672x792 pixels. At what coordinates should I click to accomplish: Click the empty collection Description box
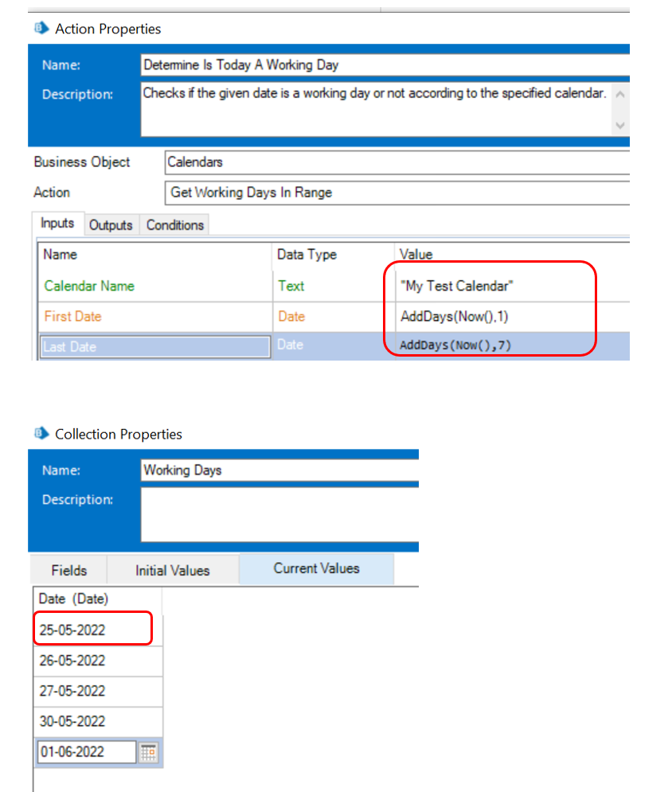tap(279, 515)
